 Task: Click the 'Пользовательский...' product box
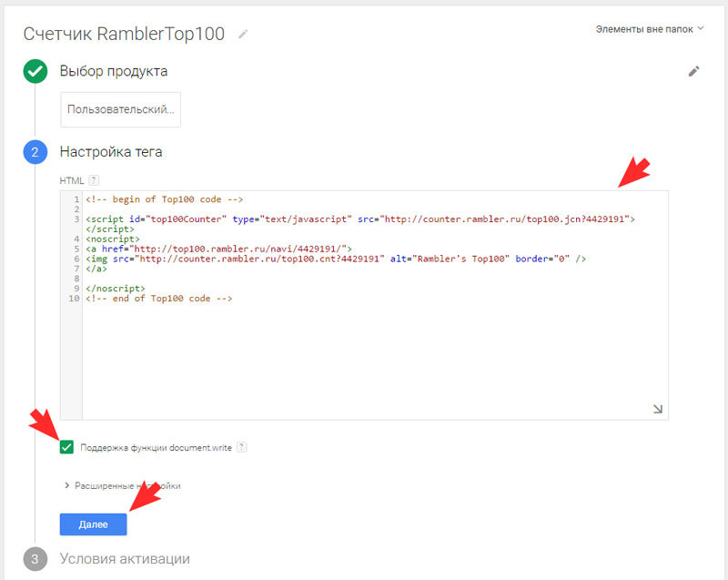click(x=121, y=109)
